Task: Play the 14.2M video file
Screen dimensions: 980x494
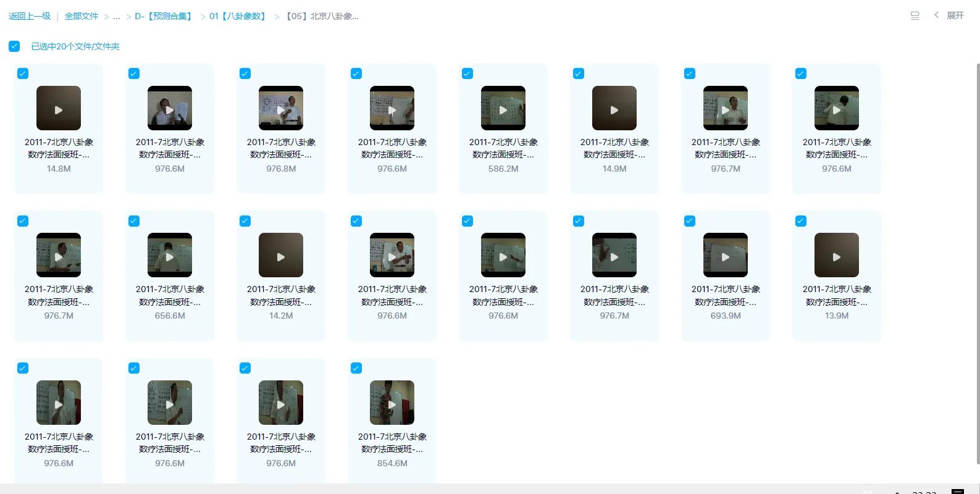Action: click(x=281, y=255)
